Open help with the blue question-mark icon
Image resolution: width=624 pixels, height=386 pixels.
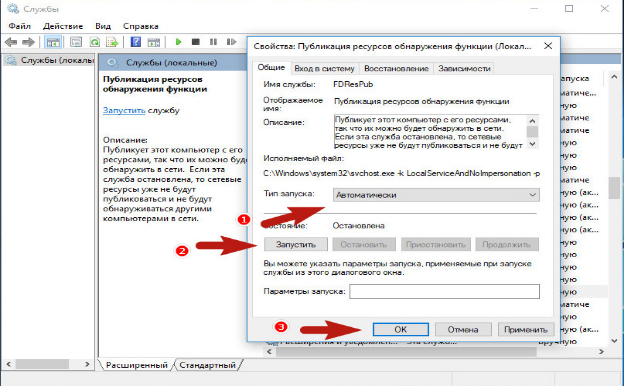coord(136,42)
